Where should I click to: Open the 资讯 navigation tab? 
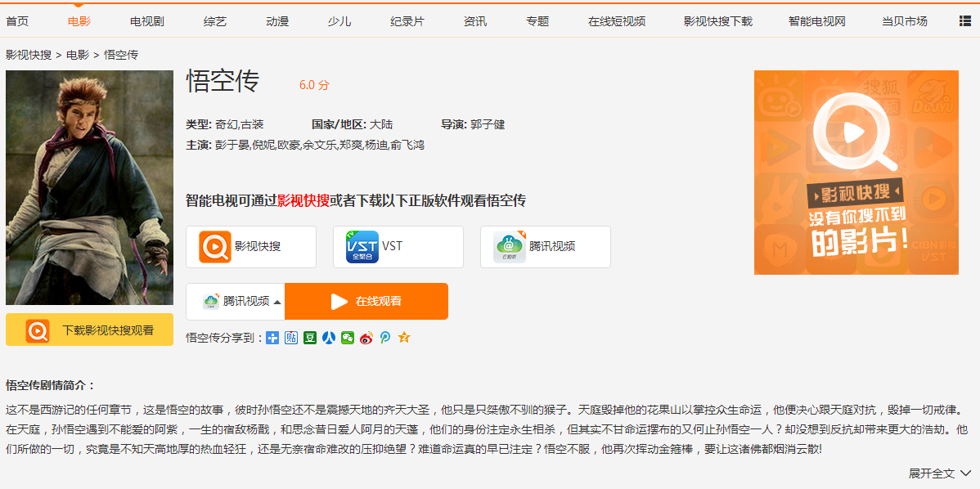tap(475, 22)
